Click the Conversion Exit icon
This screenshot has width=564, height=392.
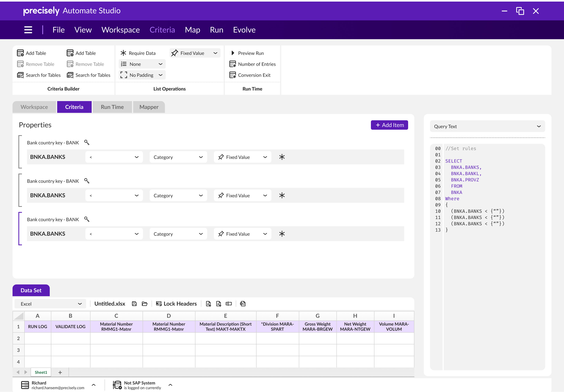pos(232,75)
